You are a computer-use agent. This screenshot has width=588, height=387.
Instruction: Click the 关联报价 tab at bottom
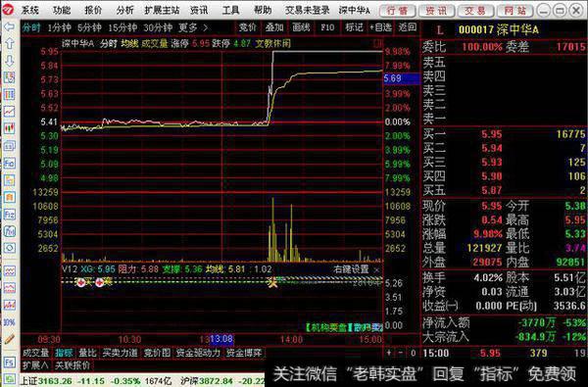coord(73,365)
